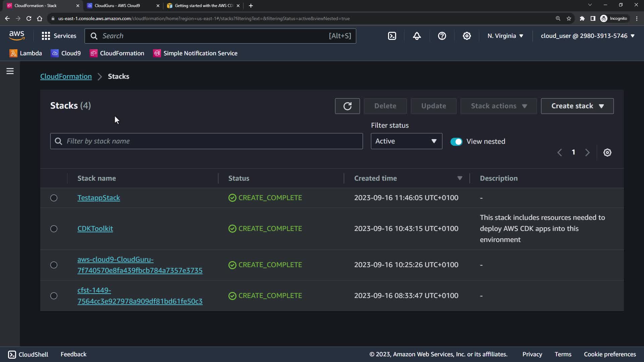Open CloudShell icon in top navigation

point(392,36)
